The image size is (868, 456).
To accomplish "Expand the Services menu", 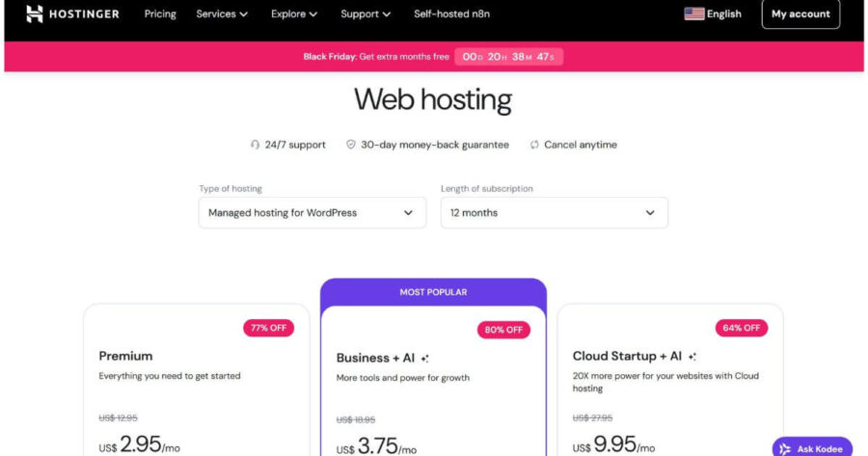I will [x=222, y=13].
